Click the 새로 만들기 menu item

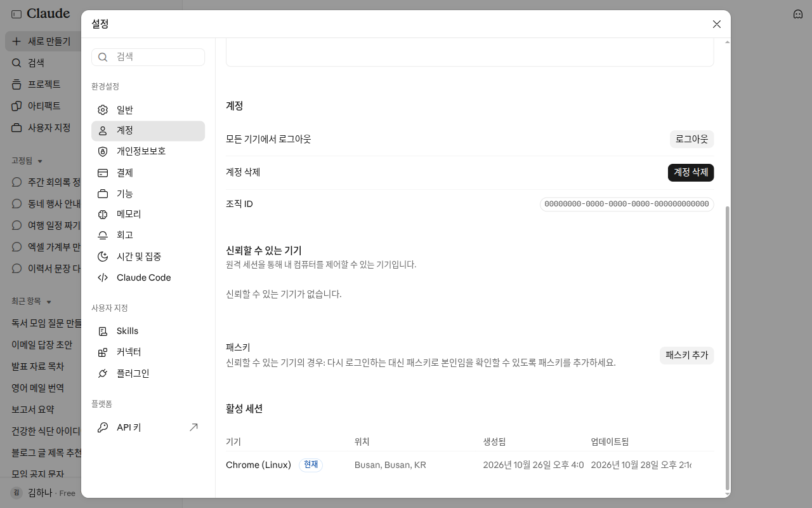[43, 42]
